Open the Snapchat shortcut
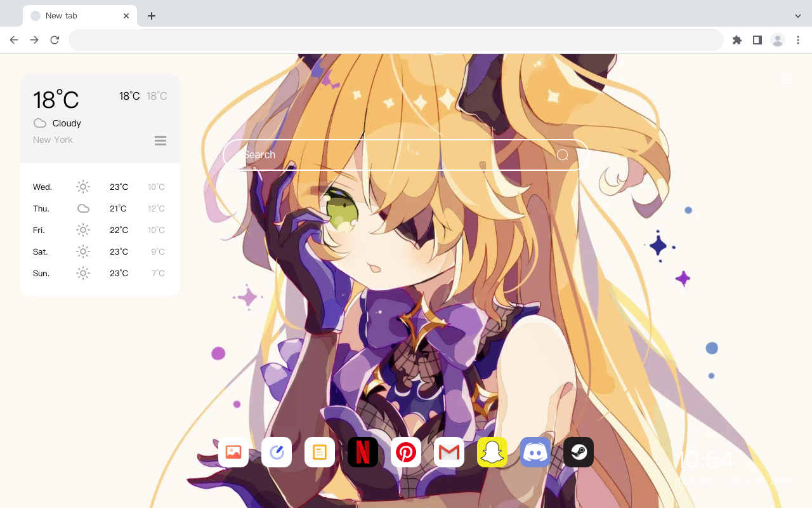812x508 pixels. pos(492,452)
